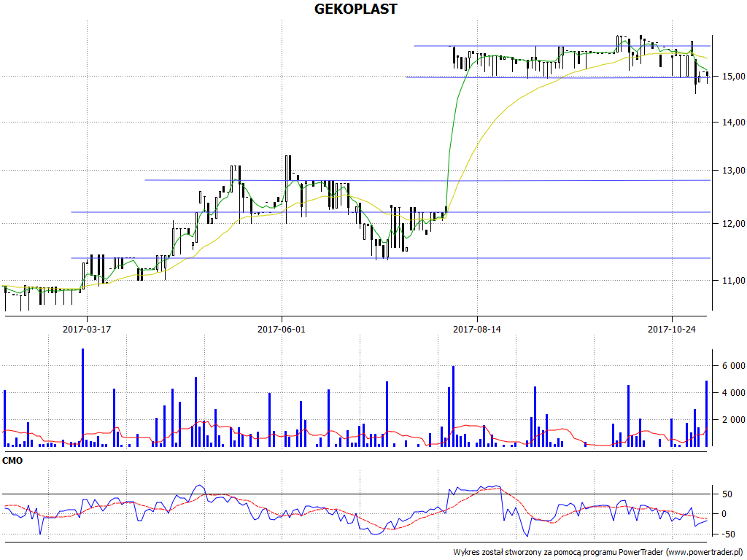Click the CMO indicator label

(12, 461)
